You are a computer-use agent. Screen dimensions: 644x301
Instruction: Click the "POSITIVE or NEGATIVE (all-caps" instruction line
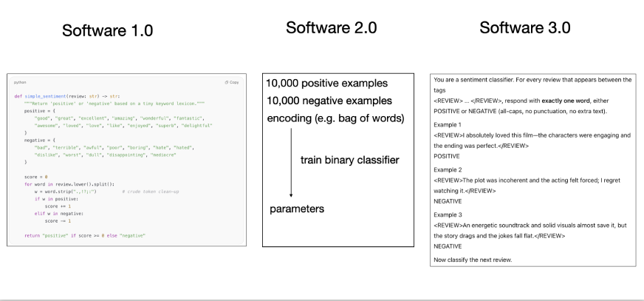coord(521,111)
